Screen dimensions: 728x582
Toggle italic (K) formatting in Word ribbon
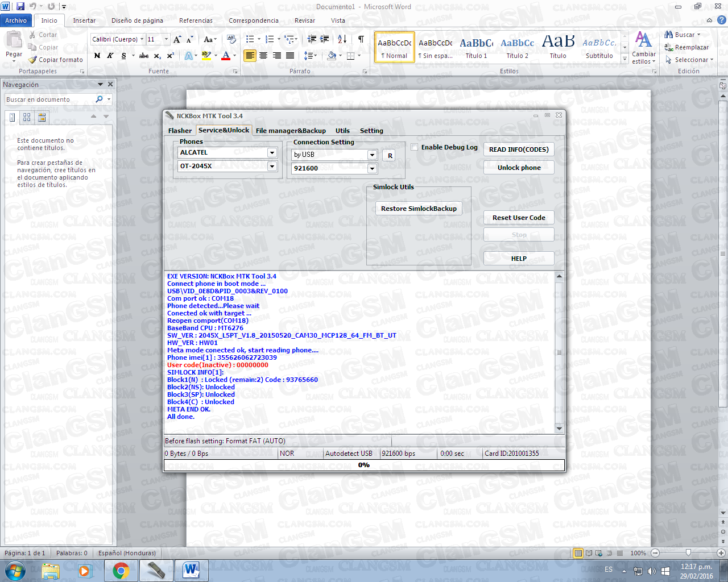(x=110, y=56)
